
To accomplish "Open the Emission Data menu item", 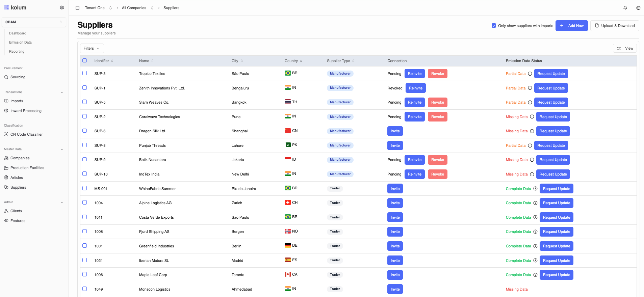I will (x=20, y=42).
